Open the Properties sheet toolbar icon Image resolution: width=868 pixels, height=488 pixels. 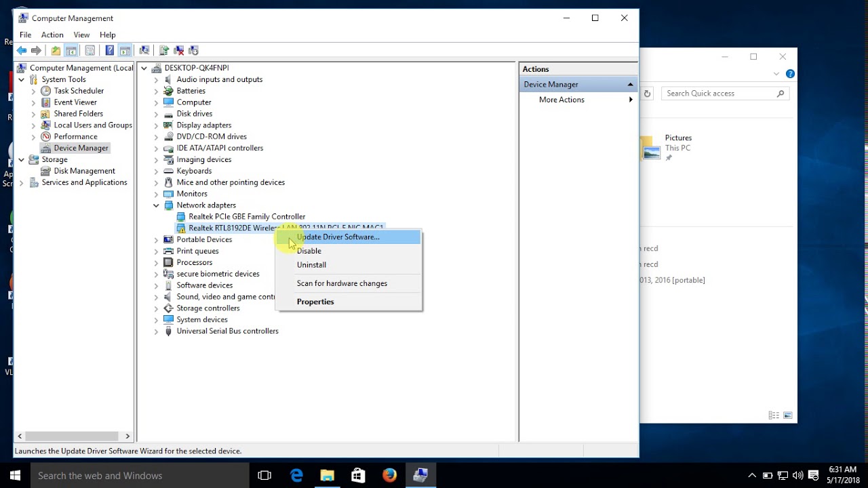[90, 50]
